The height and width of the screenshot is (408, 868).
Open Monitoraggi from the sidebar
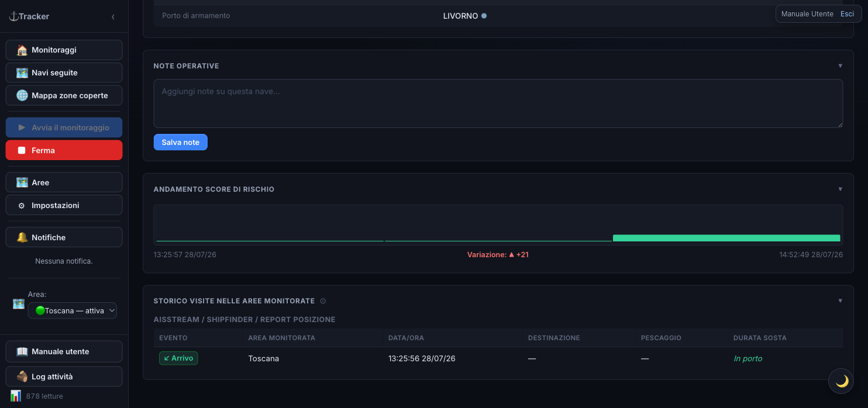64,50
